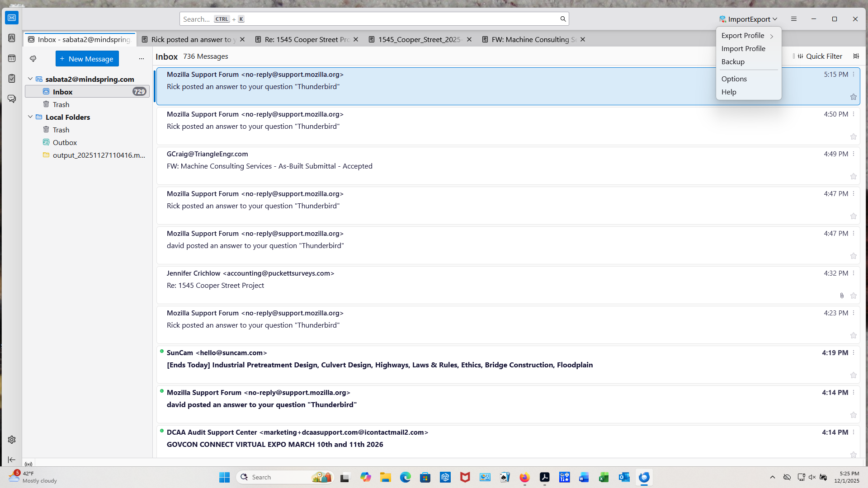Open the Outbox folder
Viewport: 868px width, 488px height.
65,142
